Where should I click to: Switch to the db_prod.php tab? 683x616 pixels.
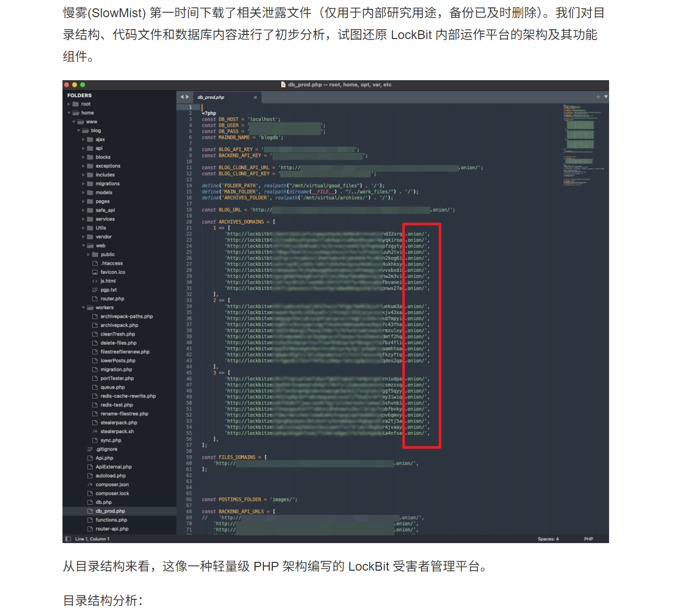pyautogui.click(x=211, y=97)
